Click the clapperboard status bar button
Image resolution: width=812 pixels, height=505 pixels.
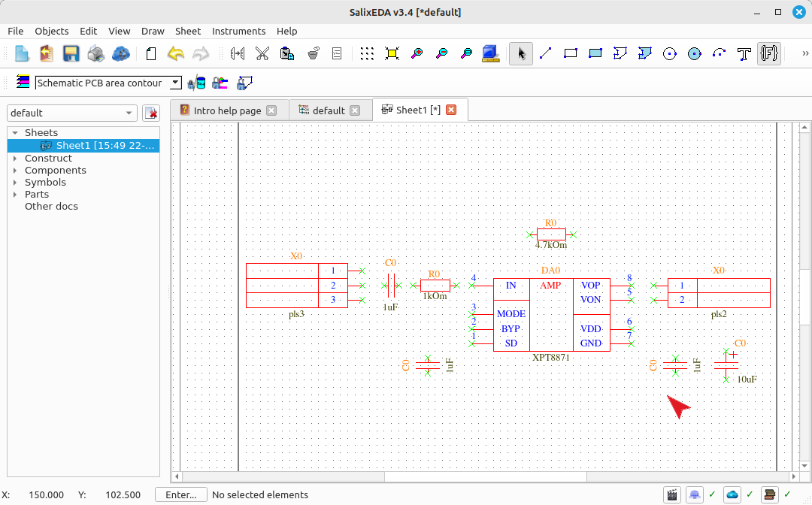click(672, 494)
